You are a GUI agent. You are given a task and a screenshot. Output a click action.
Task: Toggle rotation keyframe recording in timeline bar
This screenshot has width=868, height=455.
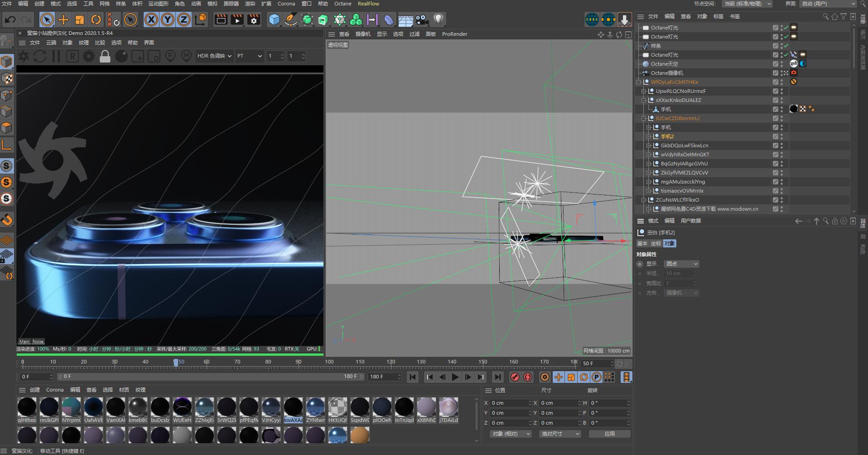pos(584,377)
